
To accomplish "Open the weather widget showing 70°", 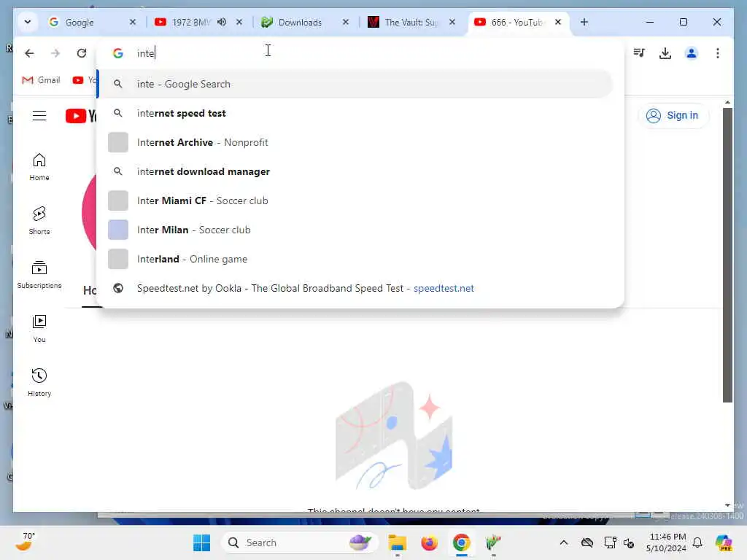I will (25, 542).
